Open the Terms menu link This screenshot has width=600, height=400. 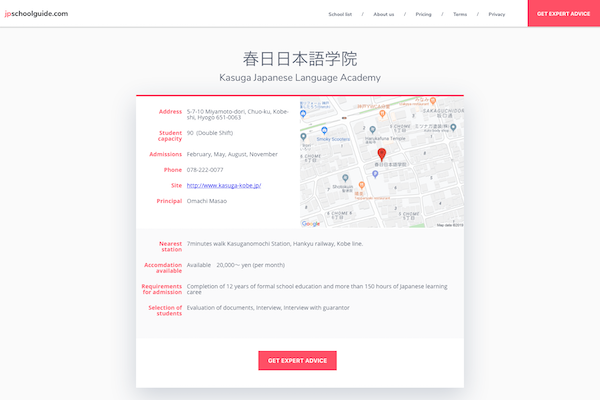click(x=460, y=14)
